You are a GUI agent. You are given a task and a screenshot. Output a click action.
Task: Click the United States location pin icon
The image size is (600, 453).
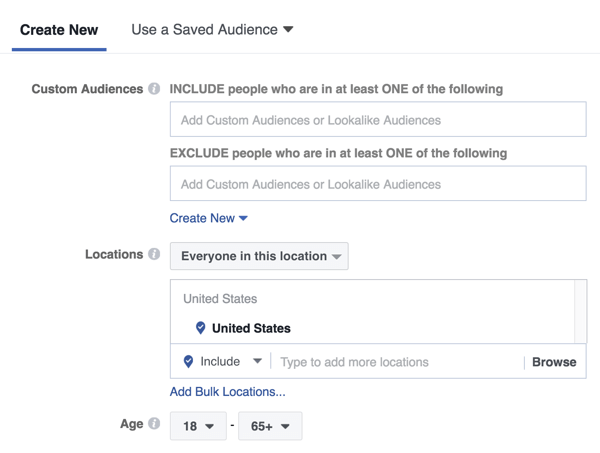pos(200,328)
